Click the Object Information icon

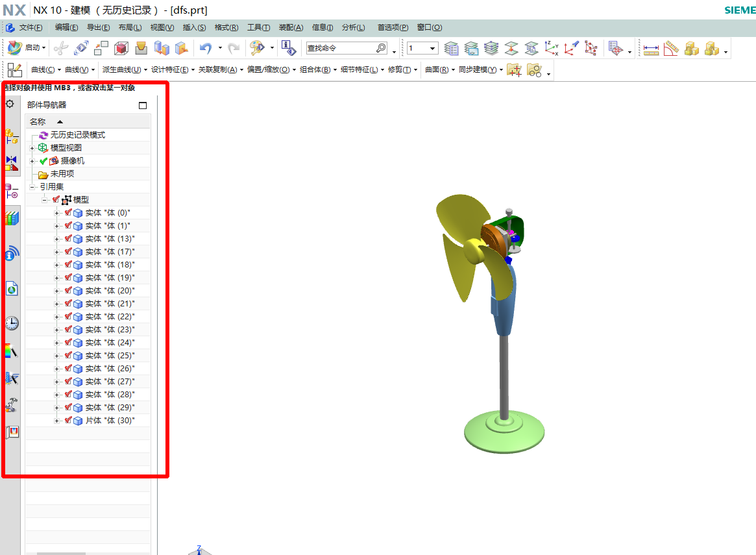289,48
